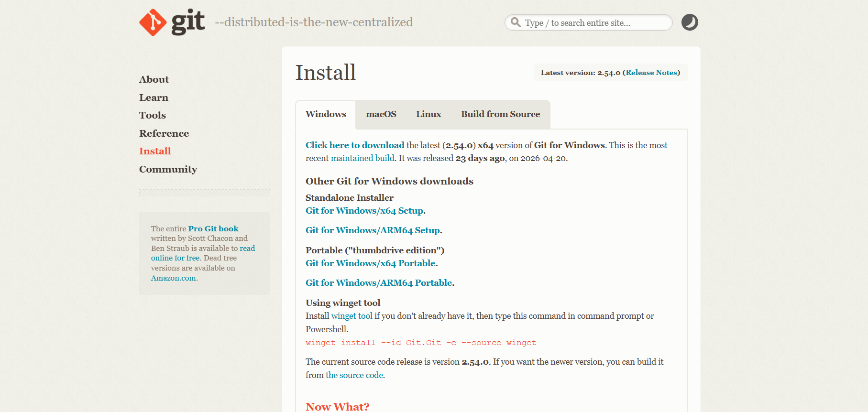Click the Standalone Installer heading

[350, 198]
